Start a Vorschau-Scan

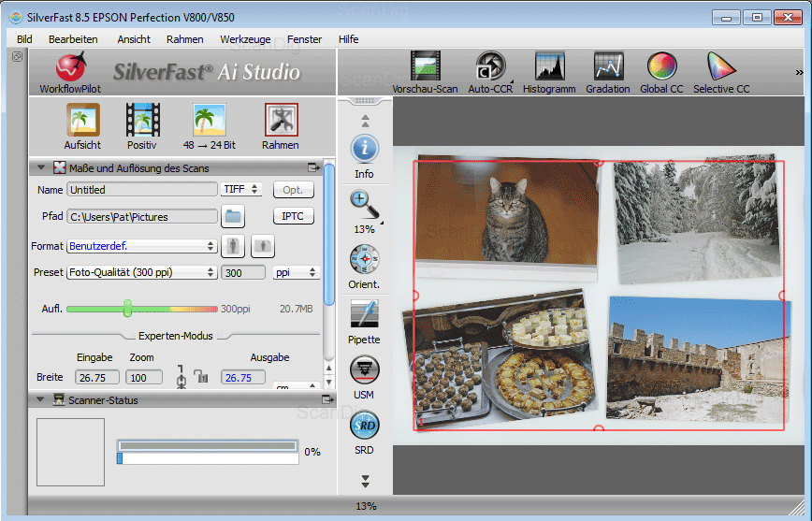pyautogui.click(x=425, y=66)
